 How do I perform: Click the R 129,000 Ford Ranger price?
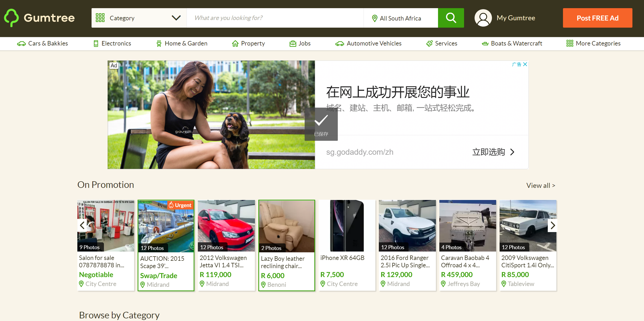pyautogui.click(x=396, y=275)
